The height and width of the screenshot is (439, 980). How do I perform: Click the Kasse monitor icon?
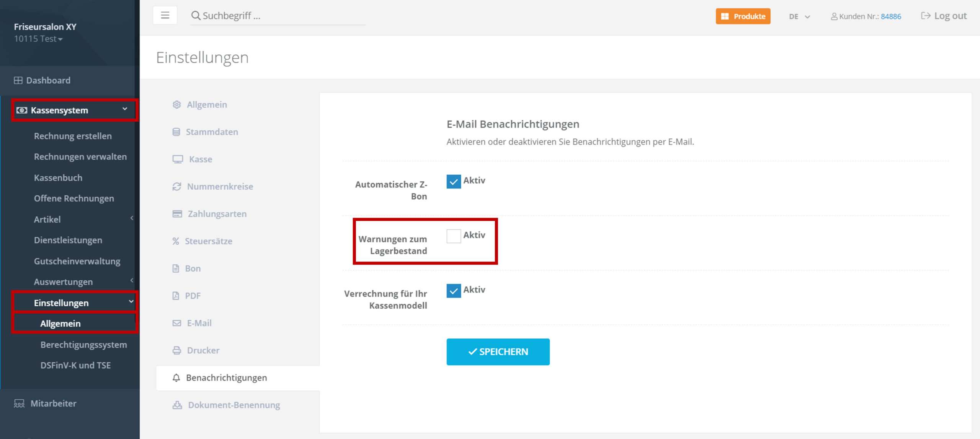pos(178,159)
